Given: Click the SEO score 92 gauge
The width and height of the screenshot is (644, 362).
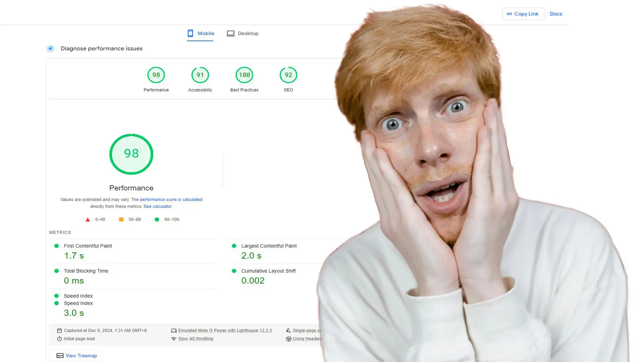Looking at the screenshot, I should click(x=288, y=75).
